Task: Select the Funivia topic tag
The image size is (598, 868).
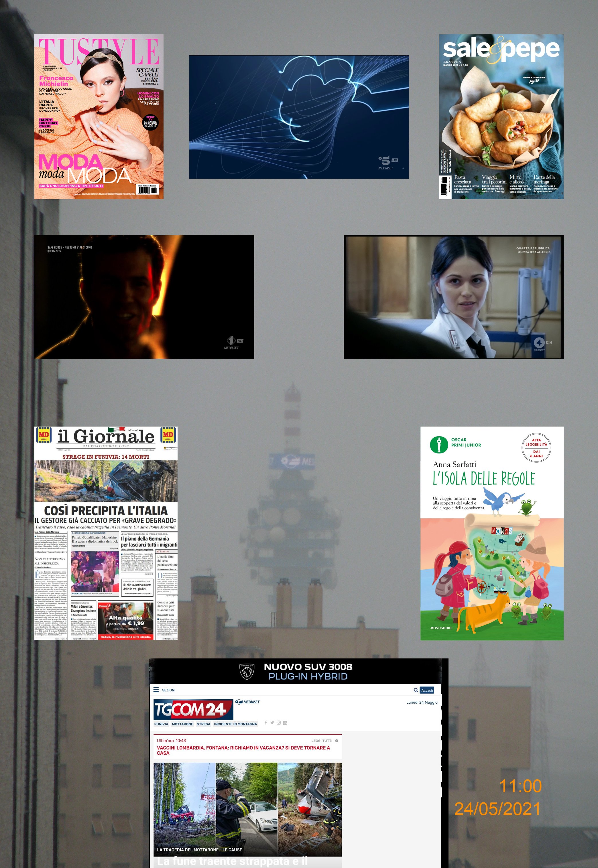Action: [x=161, y=724]
